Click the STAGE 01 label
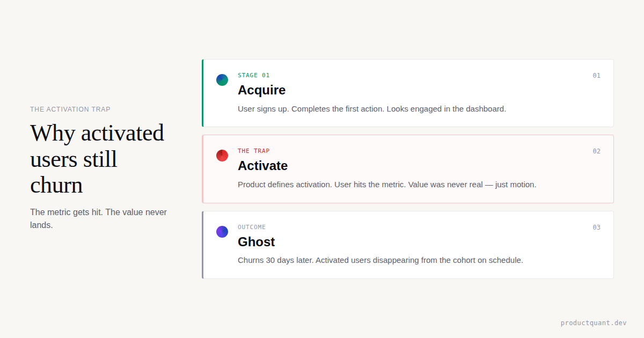This screenshot has width=644, height=338. [x=254, y=75]
